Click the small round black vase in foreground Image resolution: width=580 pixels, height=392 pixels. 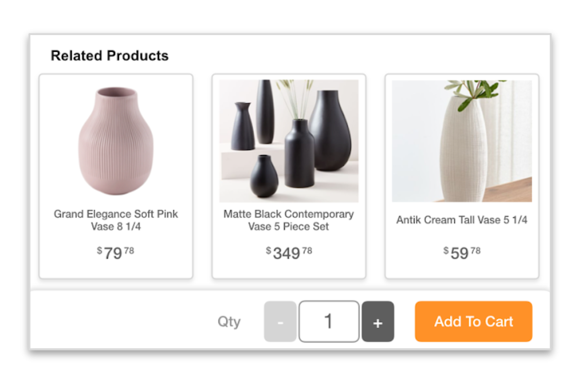pyautogui.click(x=264, y=176)
